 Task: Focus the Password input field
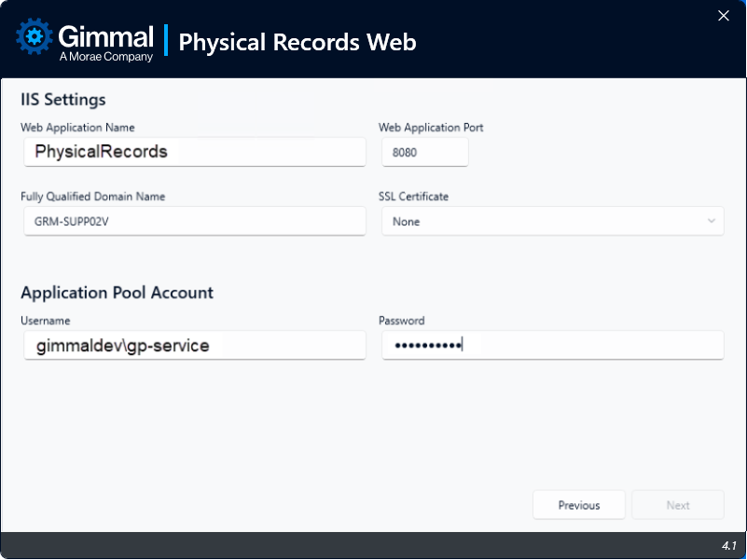pyautogui.click(x=552, y=346)
